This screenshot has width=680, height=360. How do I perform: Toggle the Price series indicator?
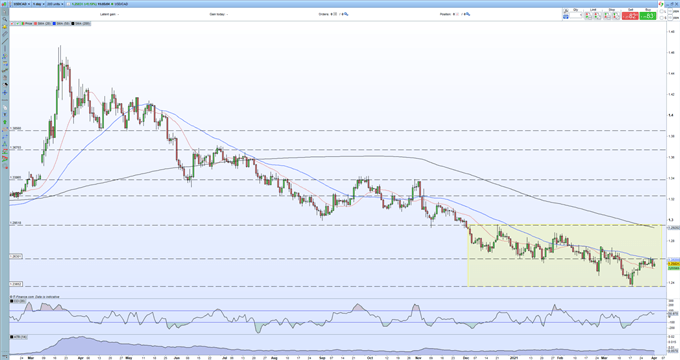[x=26, y=23]
